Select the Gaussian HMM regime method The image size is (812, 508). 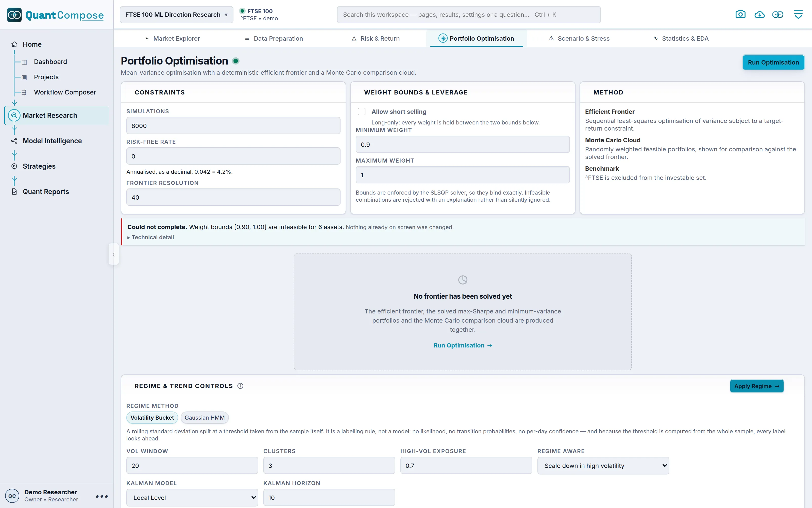tap(205, 418)
